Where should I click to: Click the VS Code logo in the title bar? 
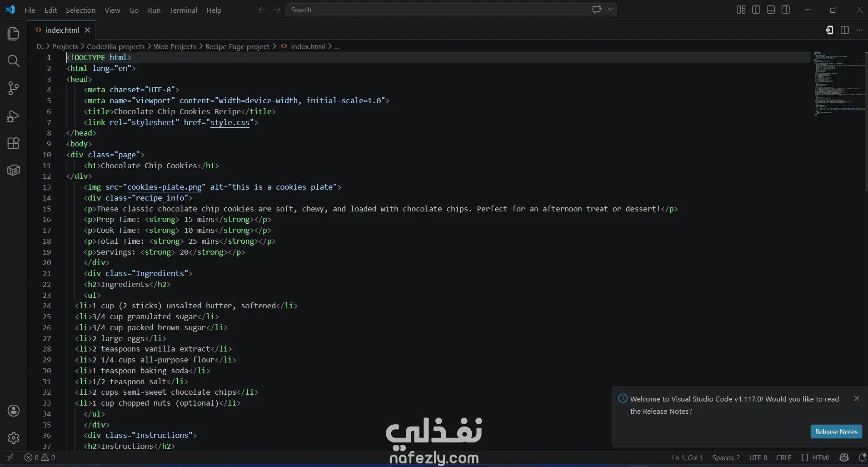click(10, 10)
